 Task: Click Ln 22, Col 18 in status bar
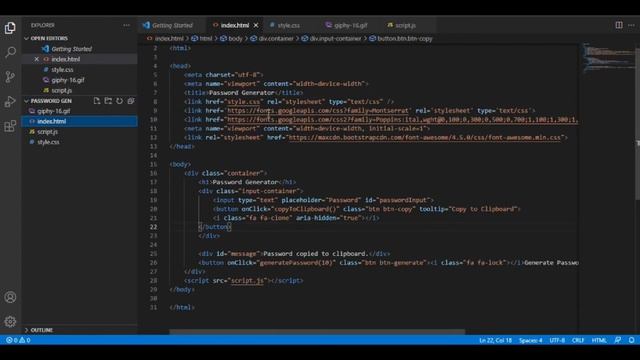tap(495, 340)
